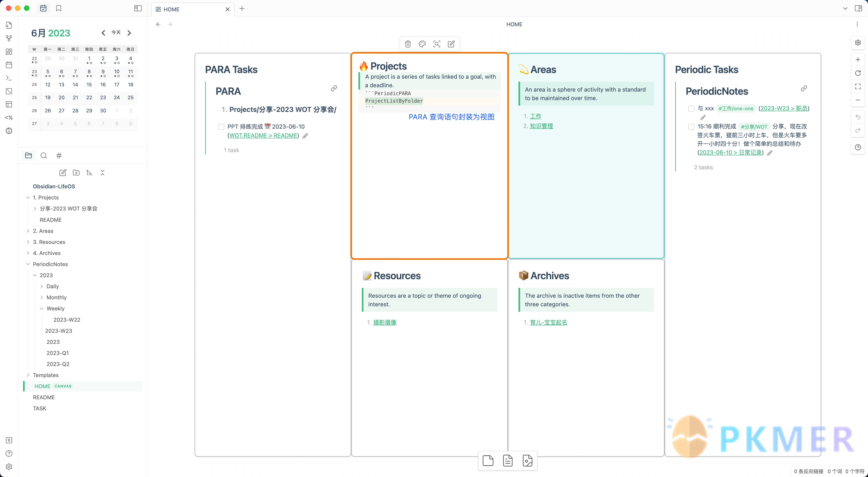Add a blank card to canvas
This screenshot has width=868, height=477.
488,460
